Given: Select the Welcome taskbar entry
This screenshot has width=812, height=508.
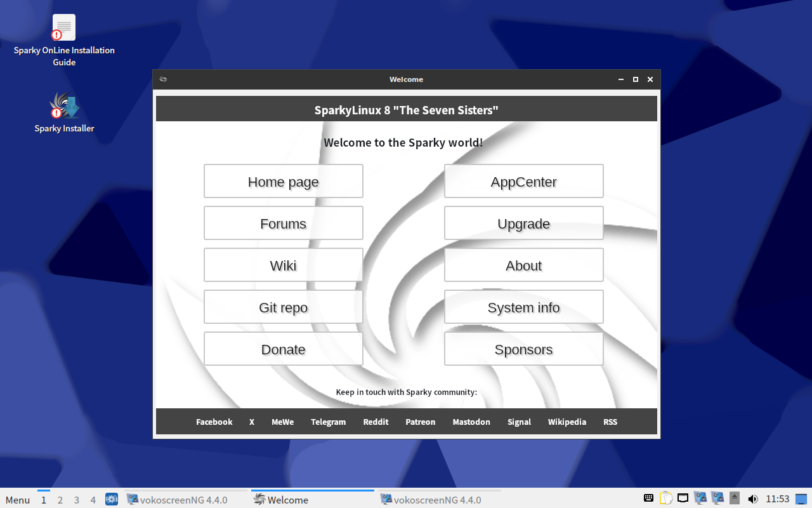Looking at the screenshot, I should pos(313,500).
